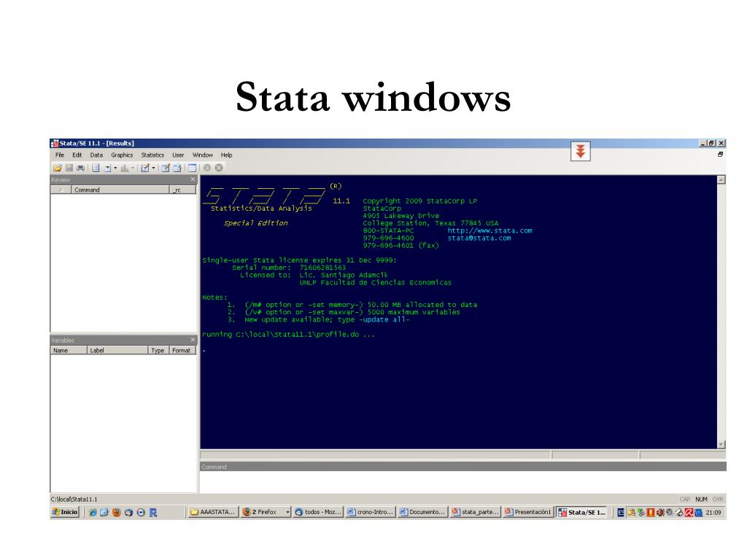Click the Print results toolbar icon
Viewport: 747px width, 560px height.
point(80,168)
